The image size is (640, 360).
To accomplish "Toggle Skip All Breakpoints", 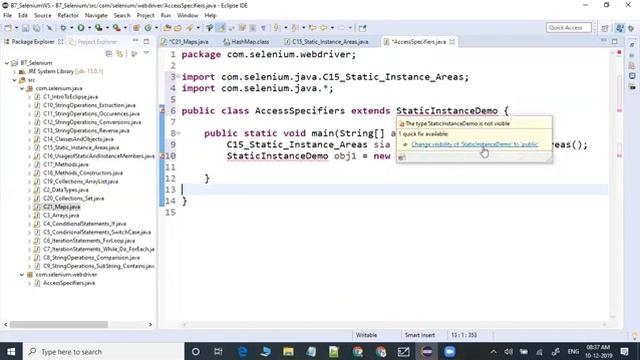I will tap(49, 28).
